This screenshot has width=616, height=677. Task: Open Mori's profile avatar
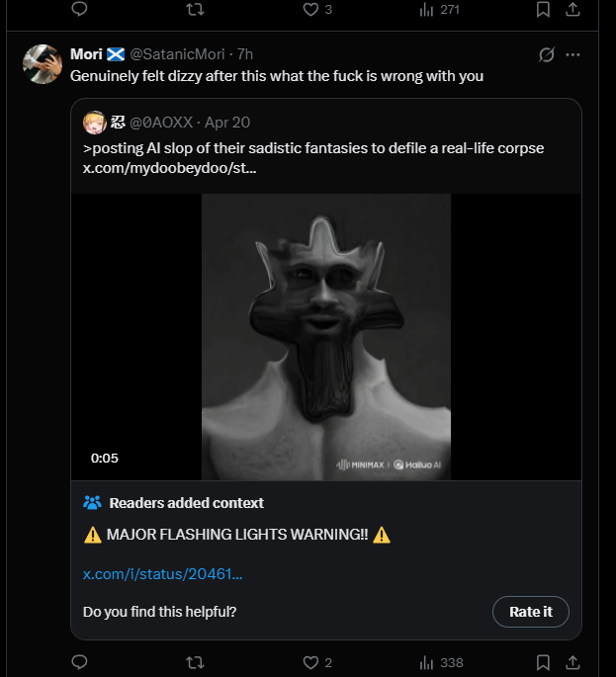pos(44,64)
